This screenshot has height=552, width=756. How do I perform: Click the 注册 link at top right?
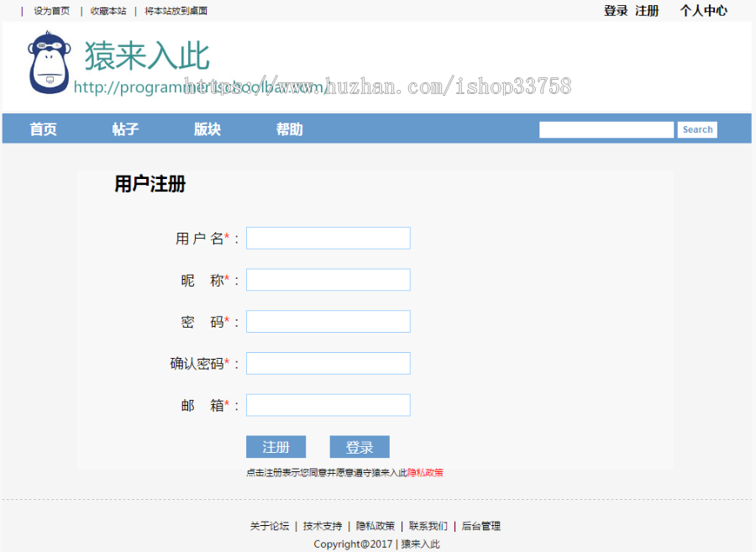(647, 11)
